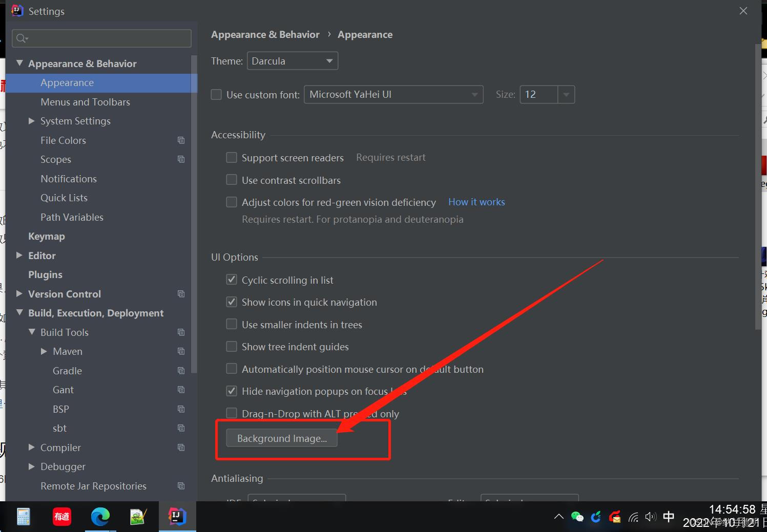Click the Appearance & Behavior breadcrumb
767x532 pixels.
click(265, 34)
